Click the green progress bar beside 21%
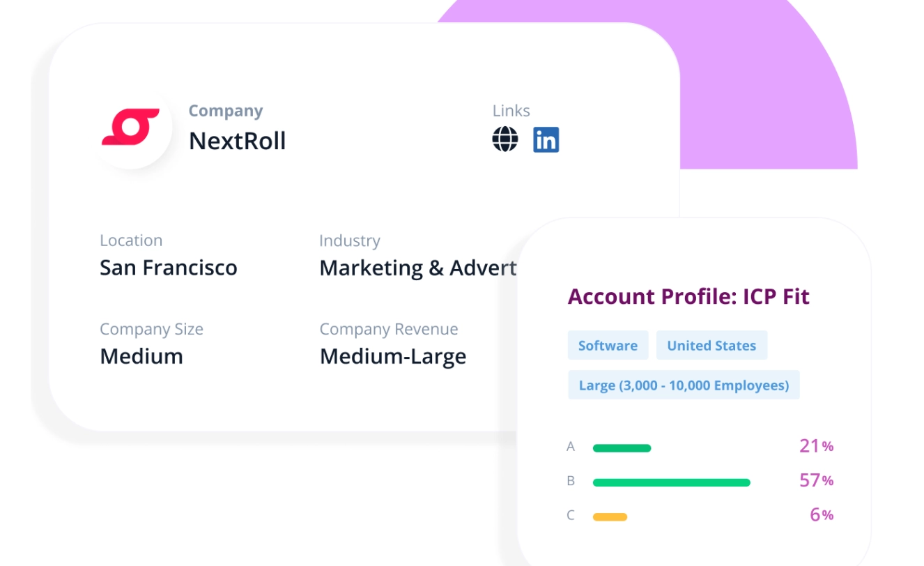Image resolution: width=924 pixels, height=566 pixels. point(622,448)
